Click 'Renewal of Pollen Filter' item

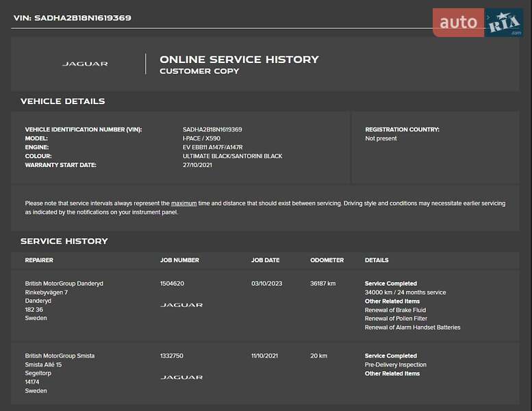click(x=396, y=319)
